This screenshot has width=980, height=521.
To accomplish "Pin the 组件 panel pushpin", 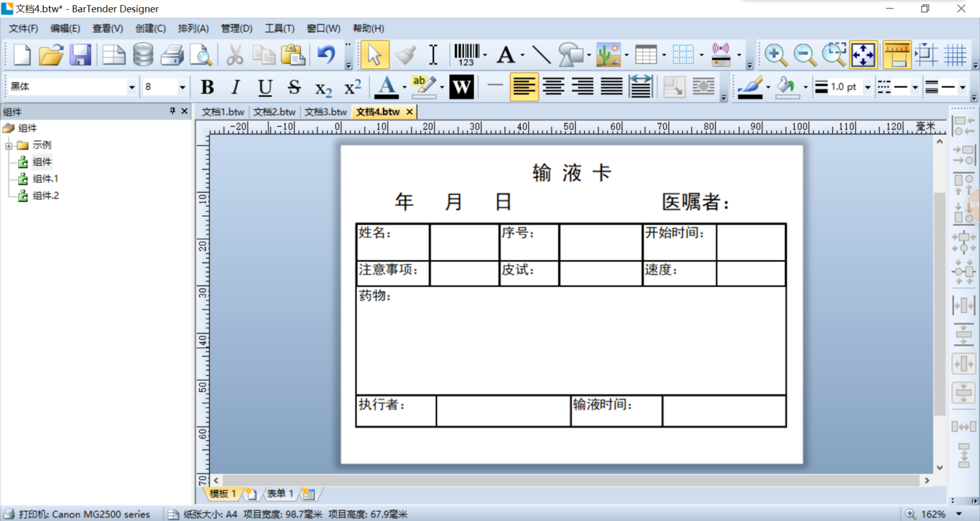I will [172, 111].
